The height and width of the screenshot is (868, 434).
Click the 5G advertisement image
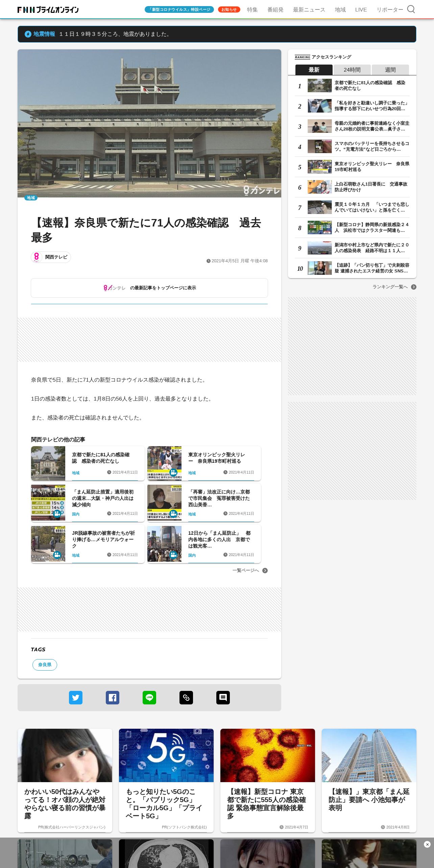pos(166,755)
